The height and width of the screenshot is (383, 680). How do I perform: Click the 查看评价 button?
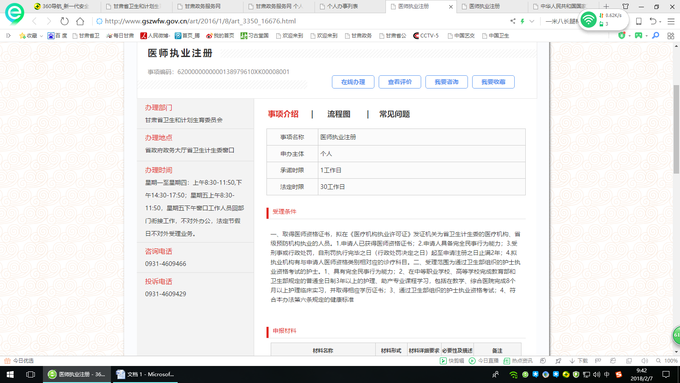pyautogui.click(x=399, y=82)
